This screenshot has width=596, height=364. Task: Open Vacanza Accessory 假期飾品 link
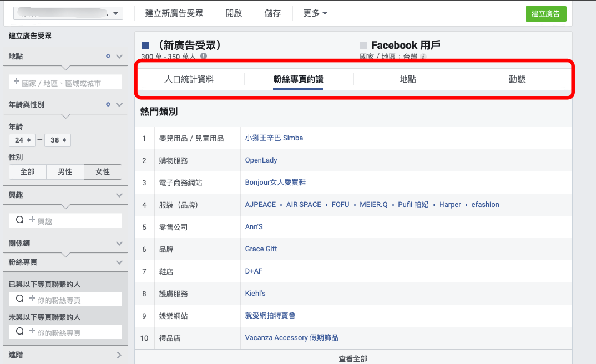pos(291,338)
